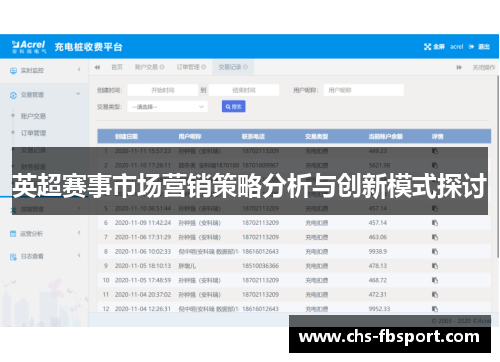Click the acrel username in the header

(456, 47)
